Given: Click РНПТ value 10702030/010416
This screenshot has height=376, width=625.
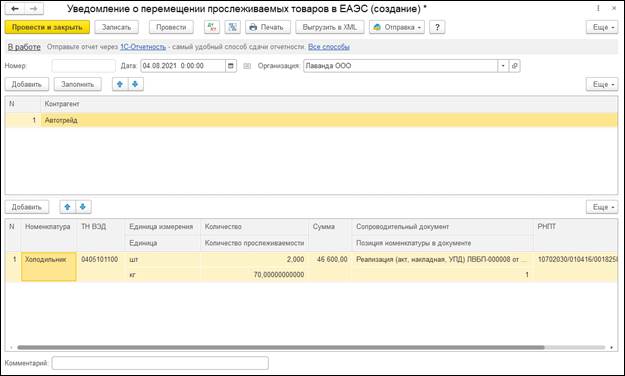Looking at the screenshot, I should tap(577, 260).
